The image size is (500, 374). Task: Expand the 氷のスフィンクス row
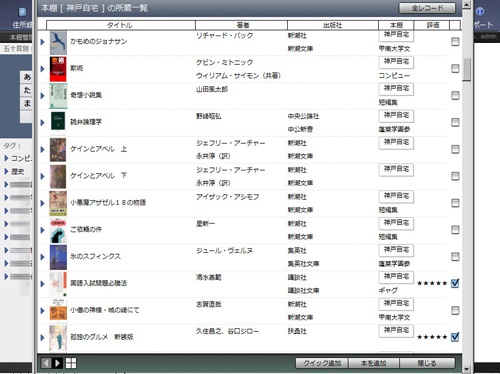click(x=43, y=257)
